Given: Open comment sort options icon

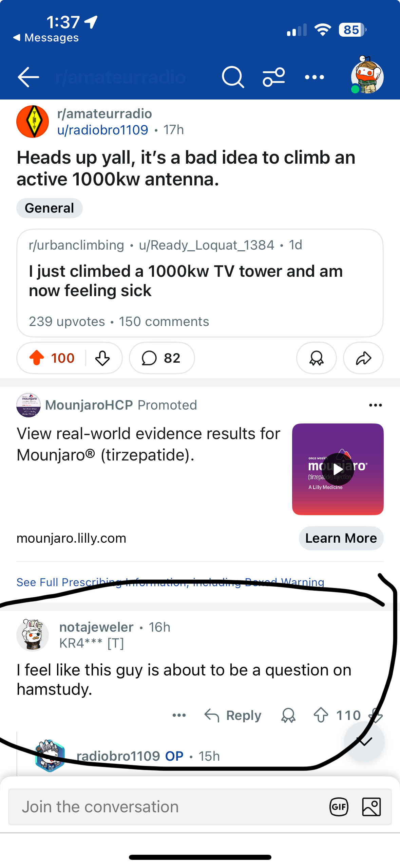Looking at the screenshot, I should (273, 77).
